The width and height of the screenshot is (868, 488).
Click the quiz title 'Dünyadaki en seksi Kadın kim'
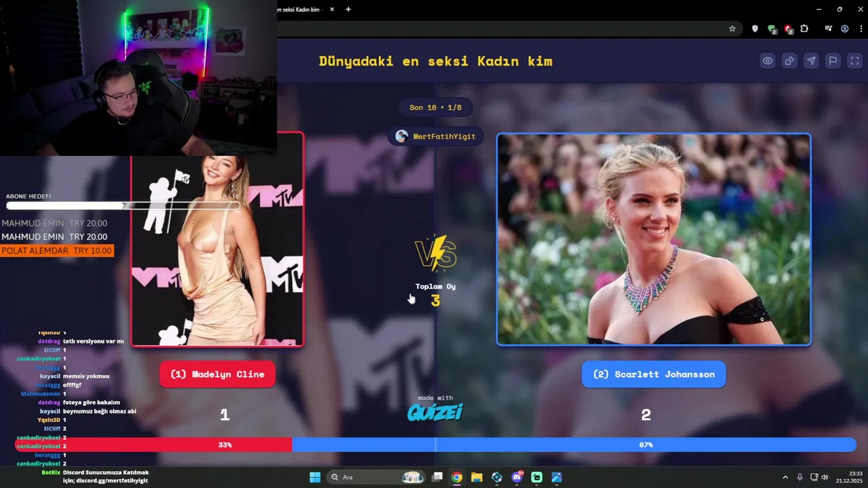pyautogui.click(x=435, y=61)
